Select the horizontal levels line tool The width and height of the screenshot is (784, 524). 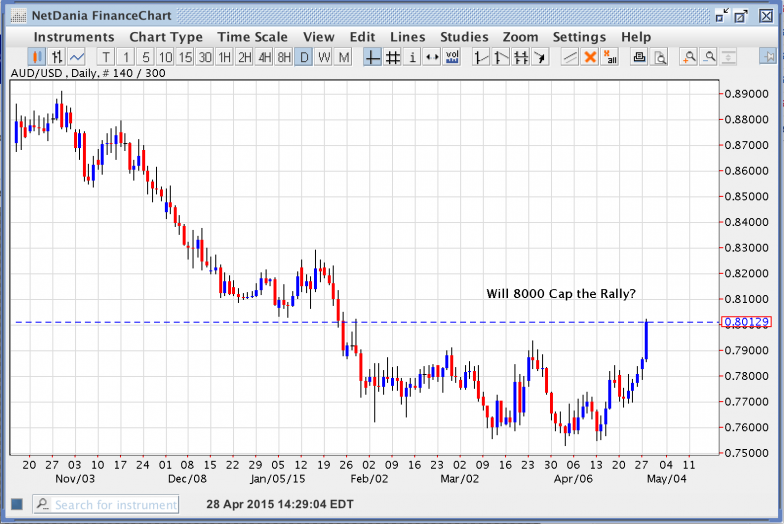point(520,57)
